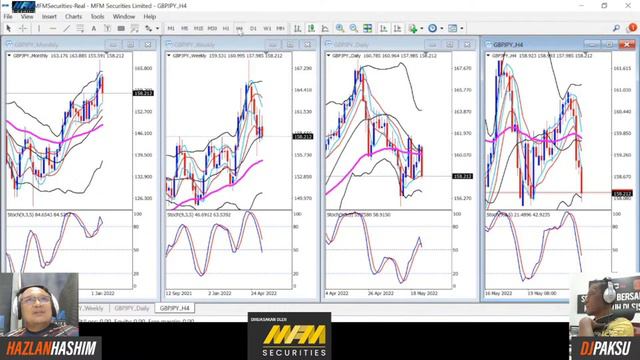Pick the horizontal line tool
This screenshot has width=640, height=360.
point(53,28)
